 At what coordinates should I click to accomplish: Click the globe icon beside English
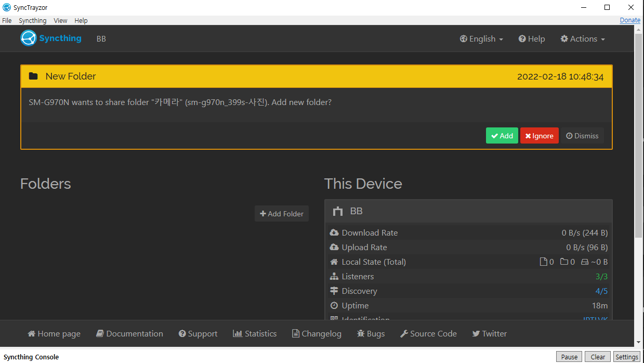(464, 39)
